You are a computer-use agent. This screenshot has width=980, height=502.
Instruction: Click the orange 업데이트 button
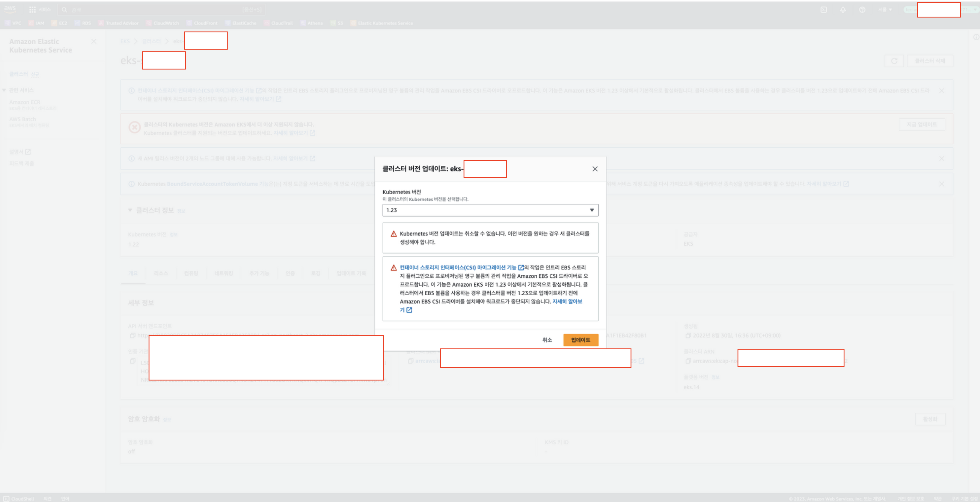coord(580,340)
